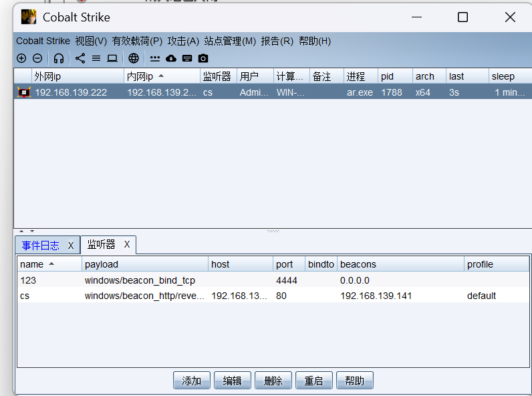
Task: Switch to session table list icon
Action: click(96, 58)
